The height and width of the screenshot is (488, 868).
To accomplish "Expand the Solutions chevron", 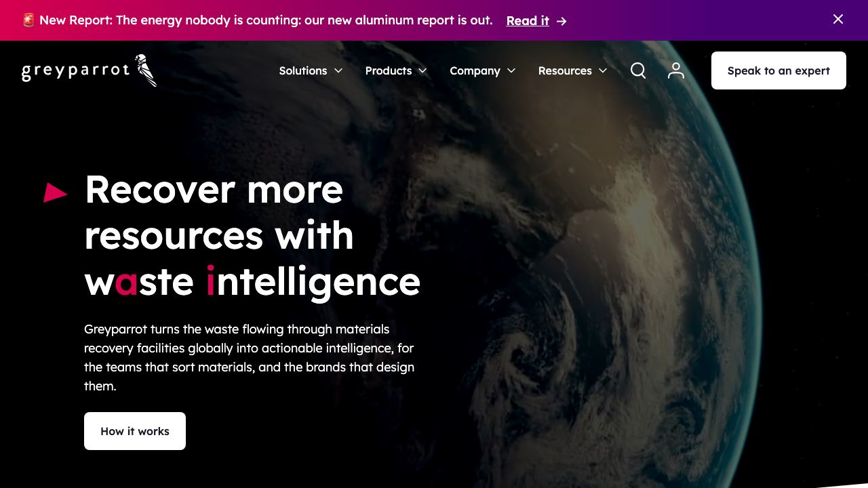I will 338,70.
